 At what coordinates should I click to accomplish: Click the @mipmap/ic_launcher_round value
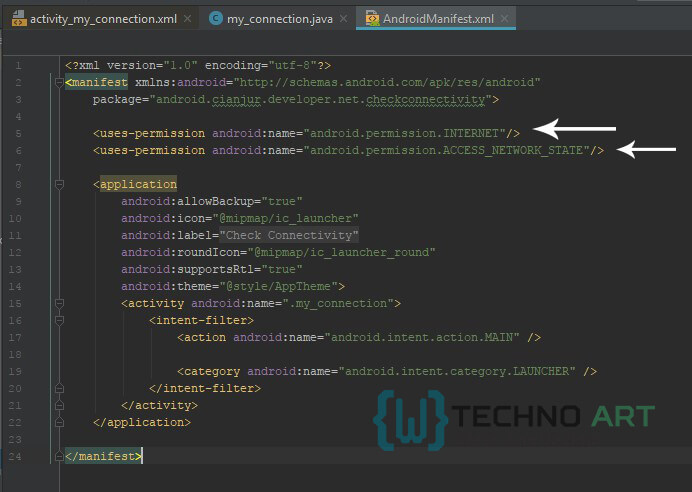[341, 252]
